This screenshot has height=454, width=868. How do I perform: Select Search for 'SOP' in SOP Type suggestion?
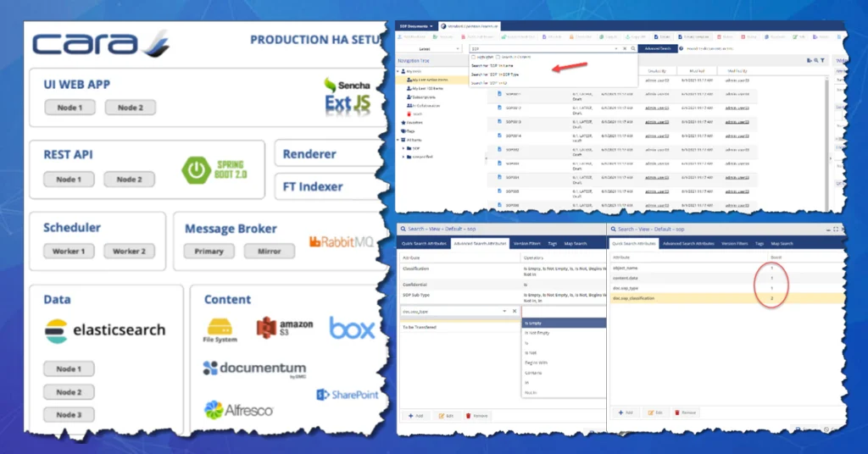(495, 74)
